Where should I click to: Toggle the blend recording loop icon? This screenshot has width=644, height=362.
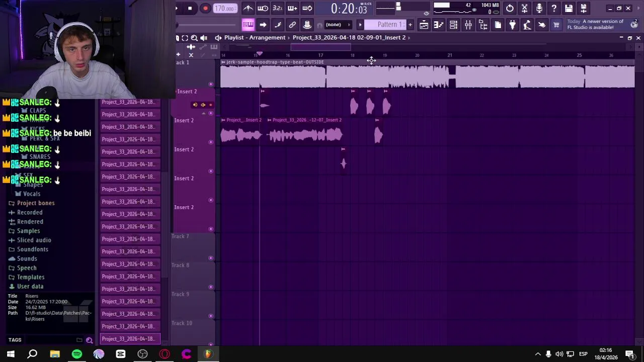(307, 8)
